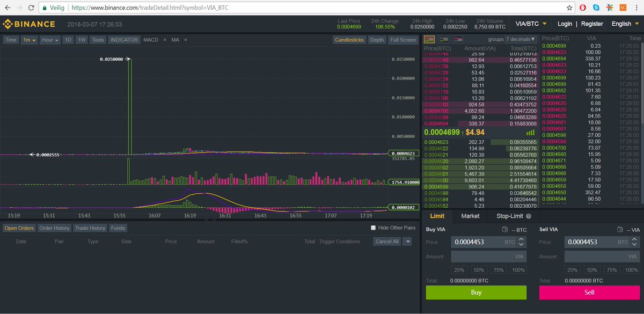
Task: Select 25% of balance under Sell VIA
Action: pos(572,270)
